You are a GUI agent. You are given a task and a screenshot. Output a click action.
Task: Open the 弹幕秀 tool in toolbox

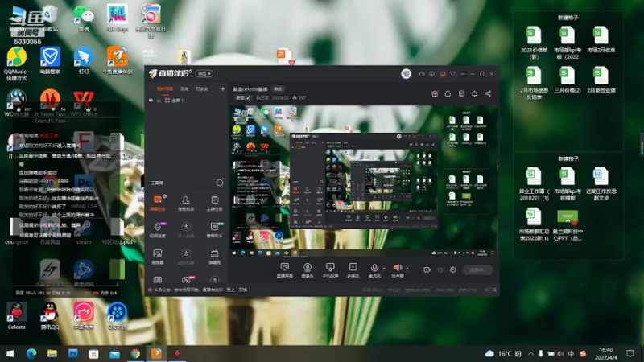pyautogui.click(x=214, y=256)
